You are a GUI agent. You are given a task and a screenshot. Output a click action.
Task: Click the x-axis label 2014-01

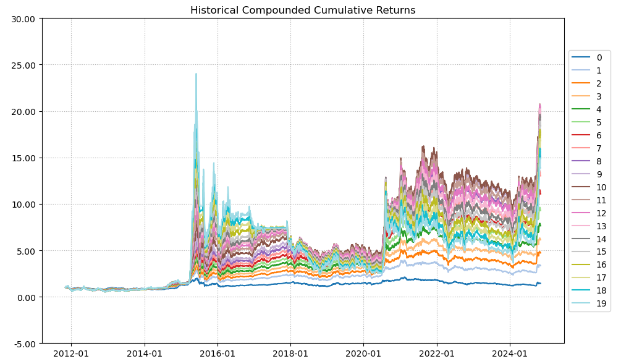point(145,353)
